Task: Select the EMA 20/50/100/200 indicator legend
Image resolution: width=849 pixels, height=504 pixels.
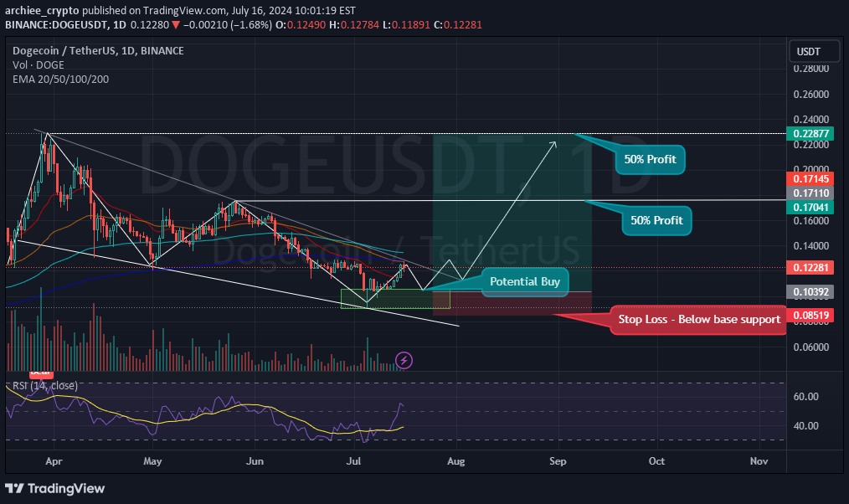Action: pos(60,79)
